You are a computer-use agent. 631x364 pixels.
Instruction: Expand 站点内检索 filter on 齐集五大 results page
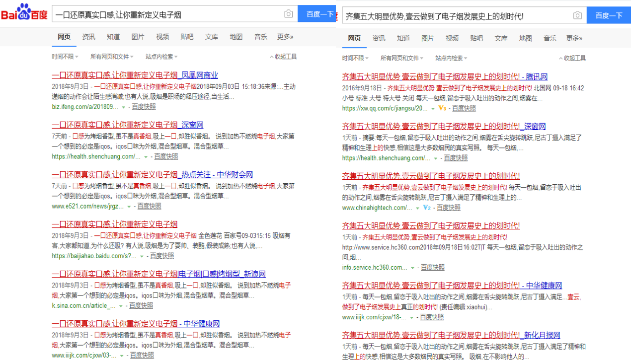pos(452,58)
